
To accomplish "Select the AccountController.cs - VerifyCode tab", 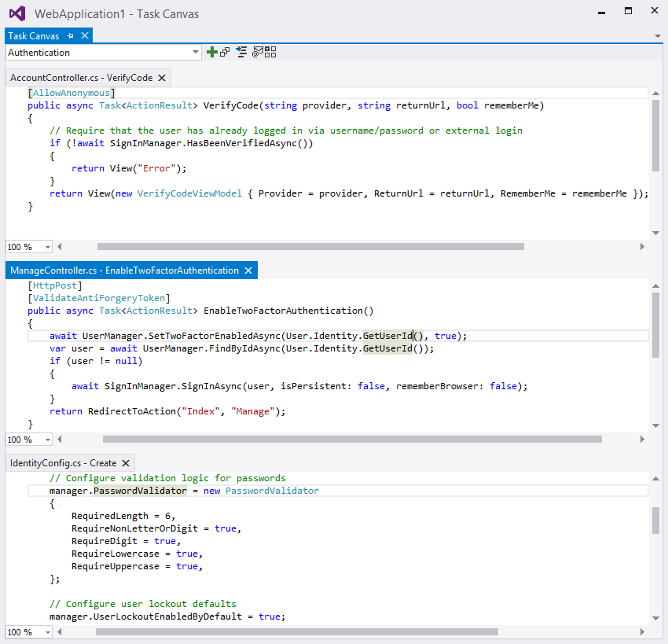I will pos(81,78).
